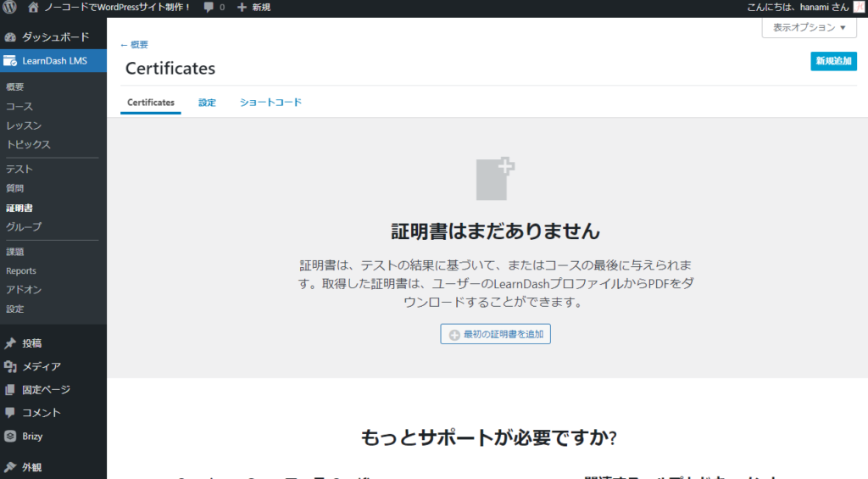
Task: Open 設定 in LearnDash submenu
Action: pos(15,309)
